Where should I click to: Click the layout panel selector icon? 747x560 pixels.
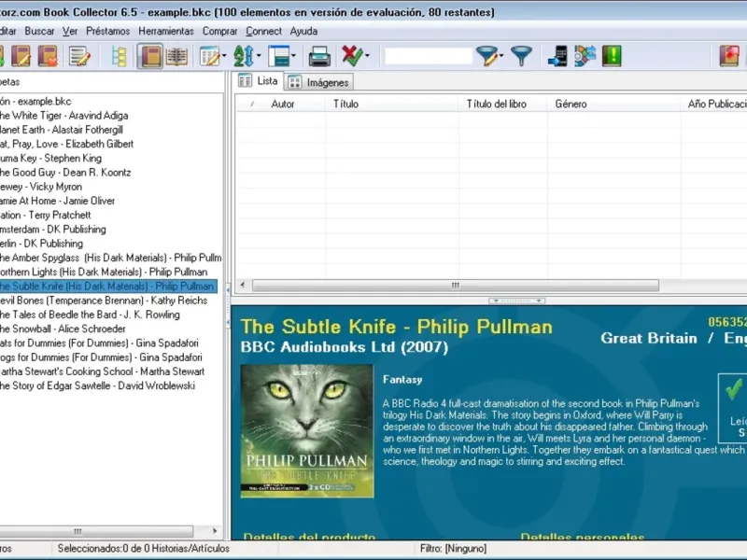278,56
